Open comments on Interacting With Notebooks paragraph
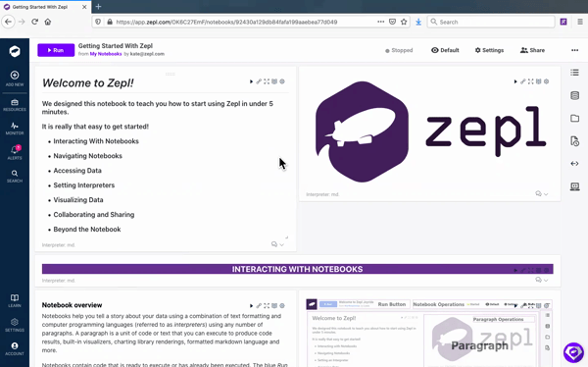This screenshot has height=367, width=588. point(538,280)
